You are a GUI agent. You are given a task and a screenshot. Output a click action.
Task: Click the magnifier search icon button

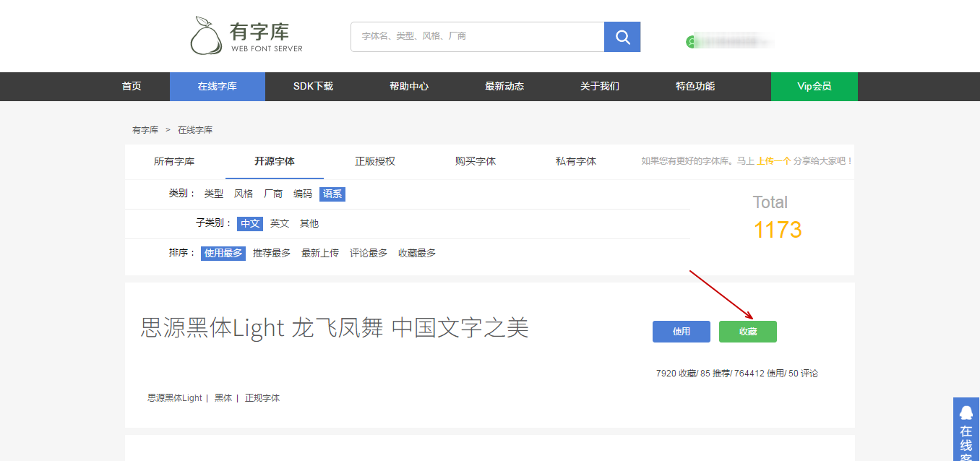pyautogui.click(x=622, y=37)
